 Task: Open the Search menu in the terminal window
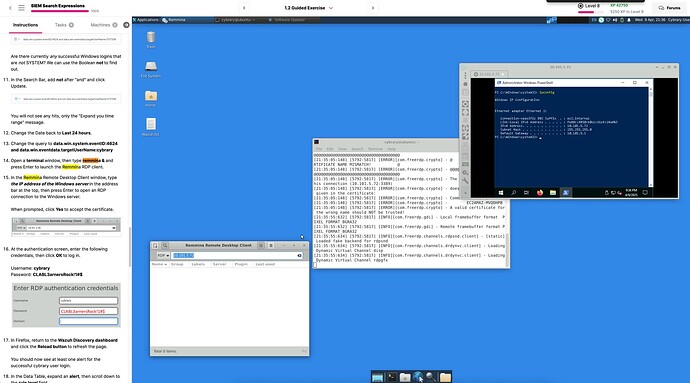click(x=357, y=149)
